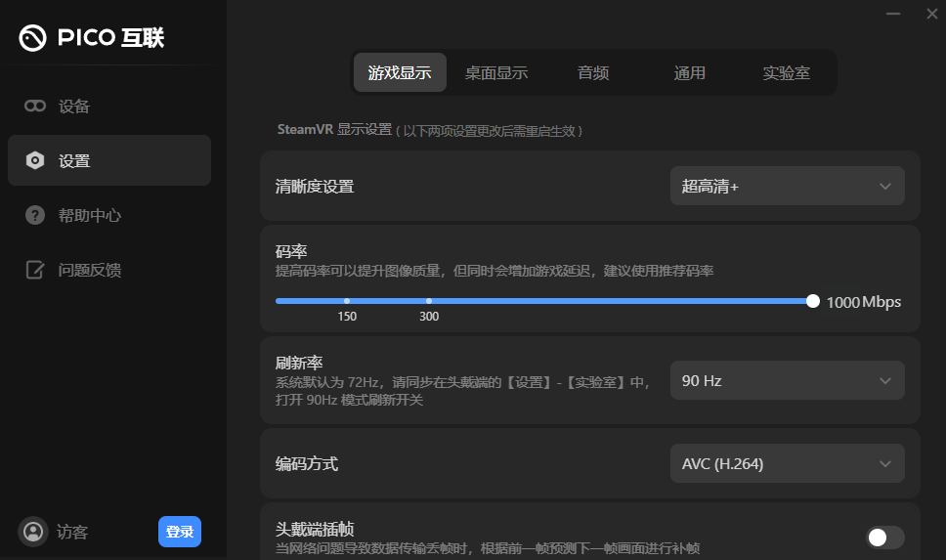
Task: Minimize the PICO 互联 window
Action: [892, 14]
